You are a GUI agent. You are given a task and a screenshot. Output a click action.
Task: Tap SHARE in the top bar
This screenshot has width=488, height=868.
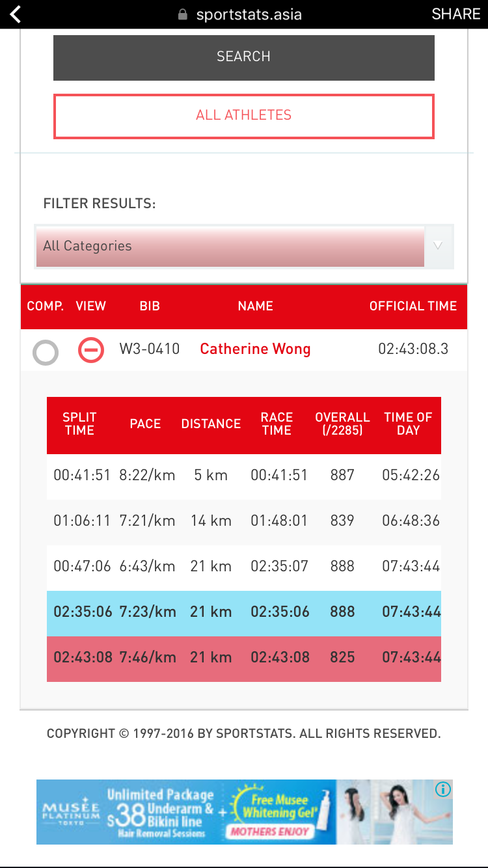point(455,14)
